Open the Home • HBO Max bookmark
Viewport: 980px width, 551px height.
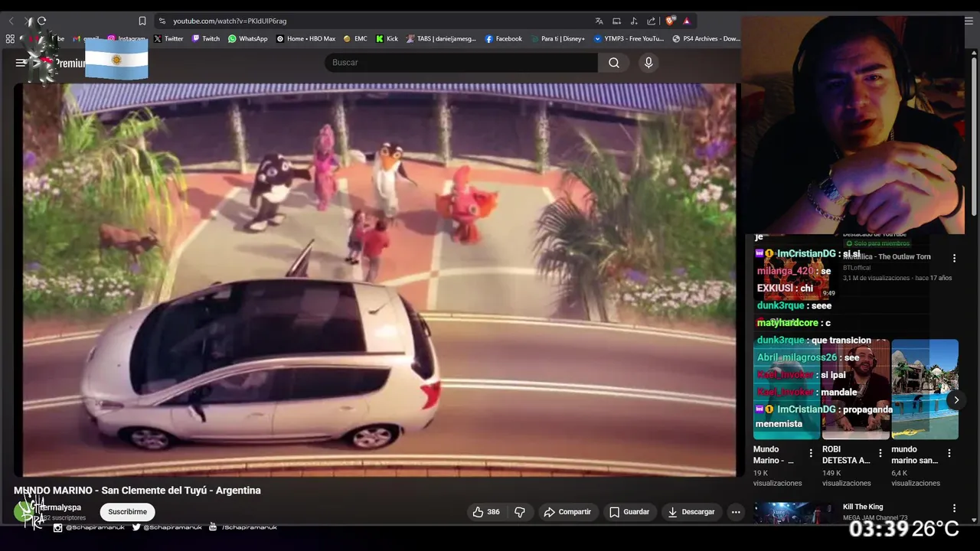pyautogui.click(x=305, y=38)
